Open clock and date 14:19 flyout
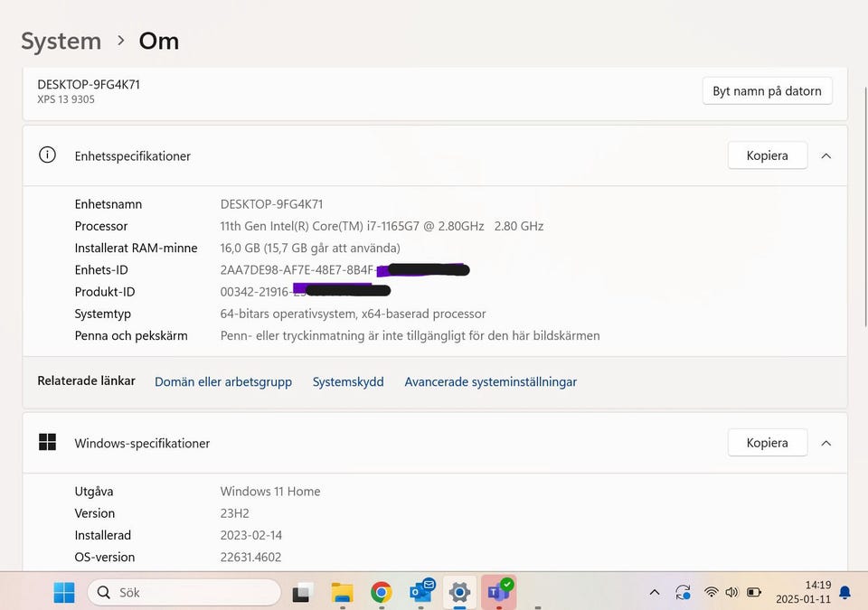 803,592
